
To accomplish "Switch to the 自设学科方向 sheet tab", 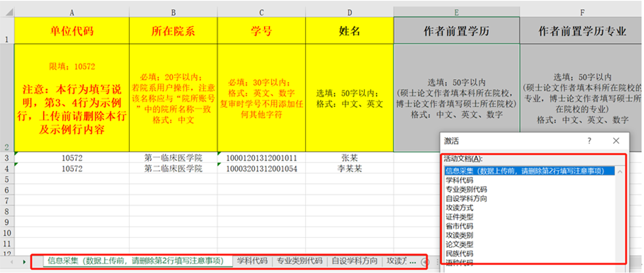I will point(355,261).
